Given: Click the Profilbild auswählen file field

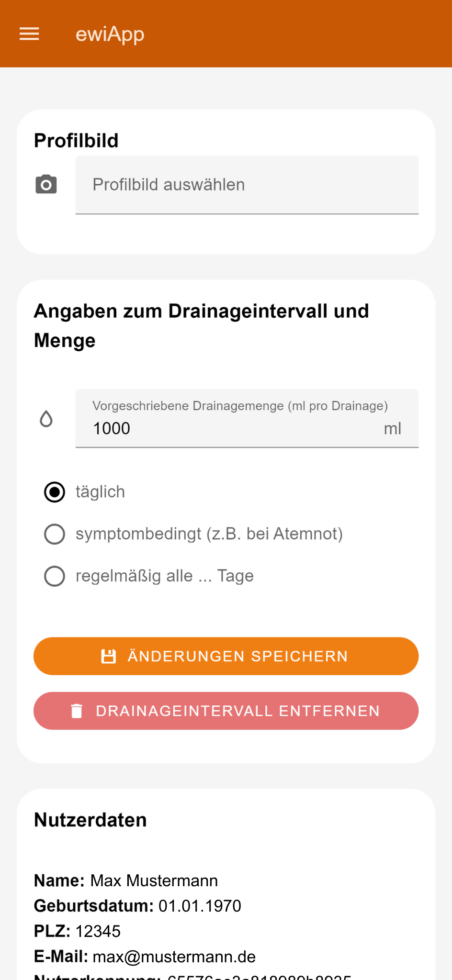Looking at the screenshot, I should pos(247,185).
